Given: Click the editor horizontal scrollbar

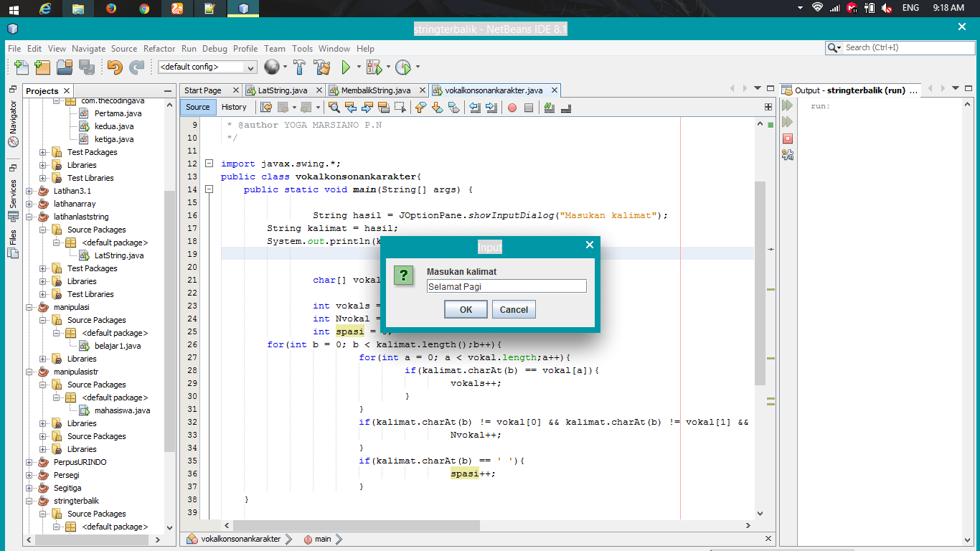Looking at the screenshot, I should 355,526.
